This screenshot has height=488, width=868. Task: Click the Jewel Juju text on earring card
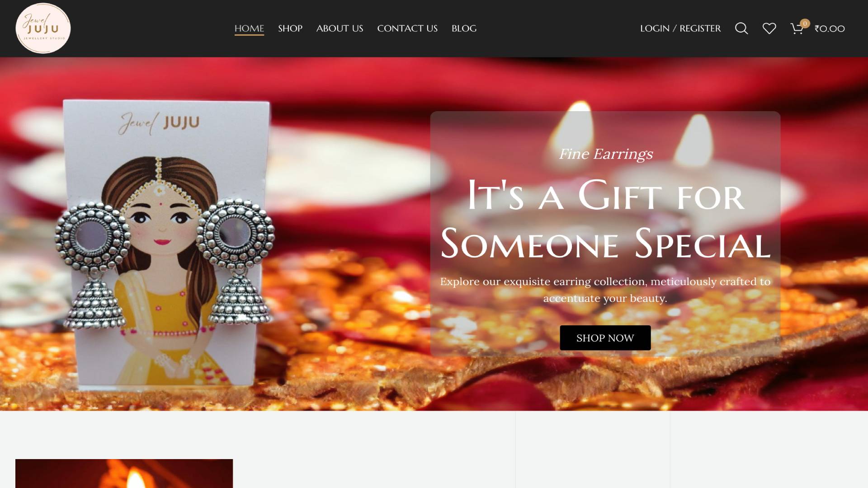(159, 123)
